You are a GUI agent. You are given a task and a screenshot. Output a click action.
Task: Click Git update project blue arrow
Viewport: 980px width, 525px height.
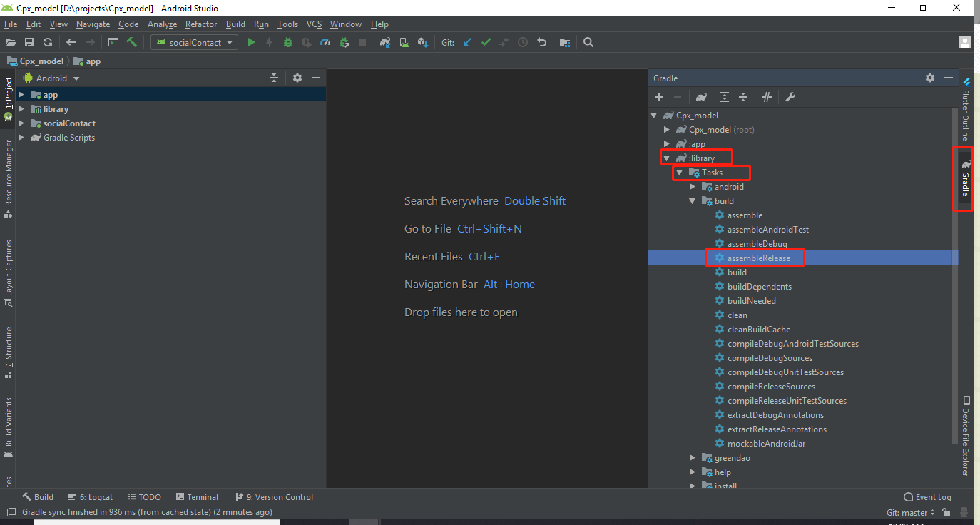tap(468, 42)
